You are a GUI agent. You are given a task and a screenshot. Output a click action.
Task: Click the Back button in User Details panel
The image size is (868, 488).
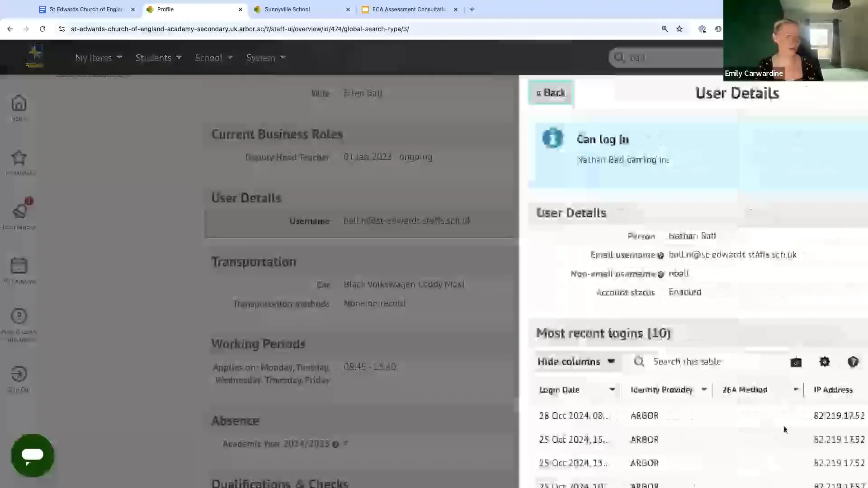coord(550,93)
